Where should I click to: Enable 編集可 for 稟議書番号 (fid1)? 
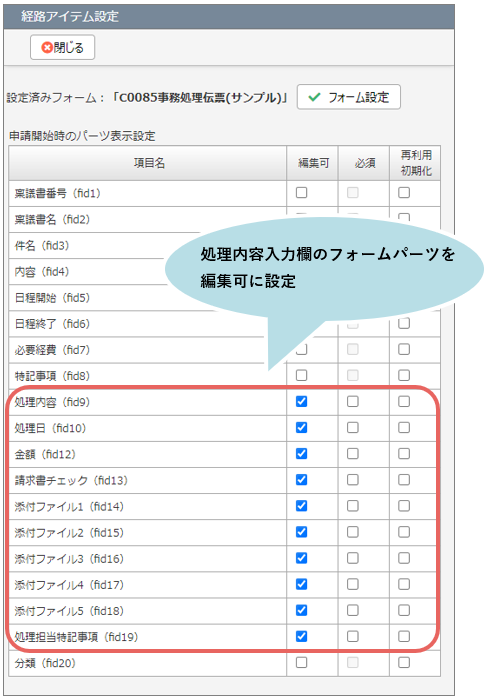click(x=302, y=192)
